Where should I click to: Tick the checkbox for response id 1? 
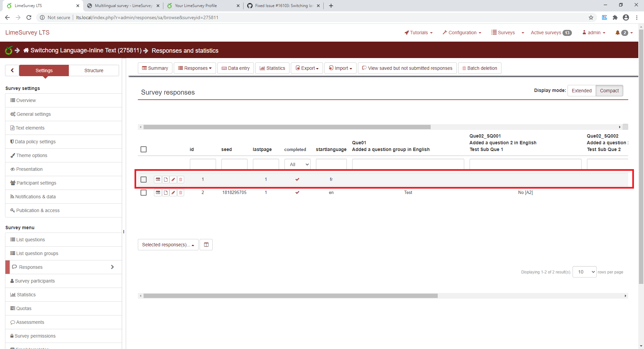click(x=144, y=180)
